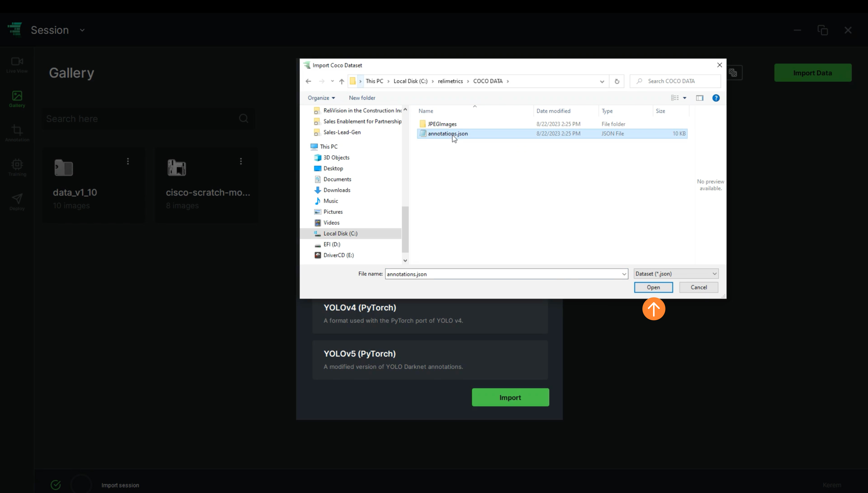Click New folder in the dialog toolbar
This screenshot has width=868, height=493.
click(362, 98)
